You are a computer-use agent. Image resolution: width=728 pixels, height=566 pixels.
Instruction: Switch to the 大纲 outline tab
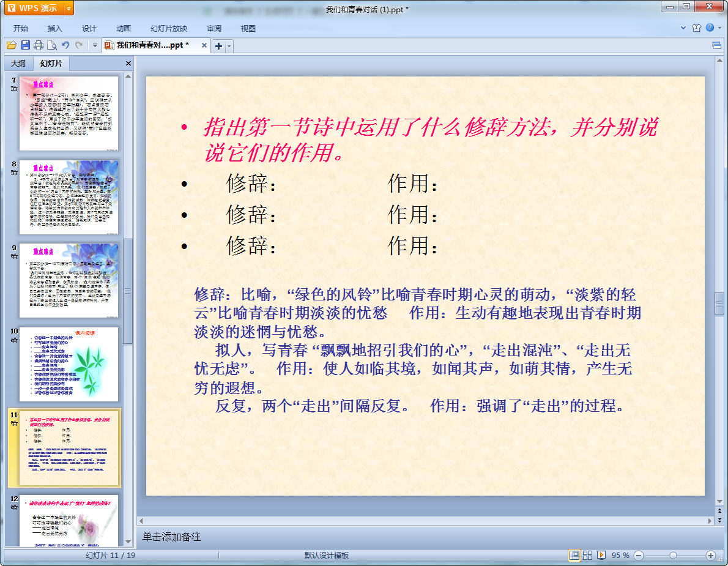pyautogui.click(x=18, y=64)
